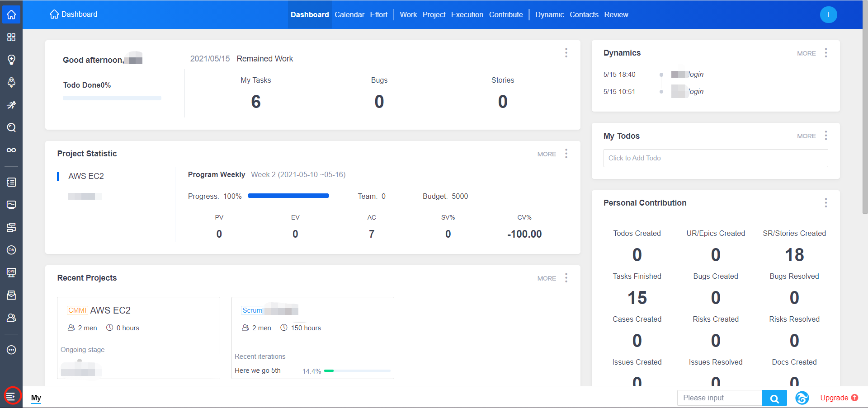This screenshot has width=868, height=408.
Task: Click MORE in Recent Projects
Action: tap(546, 278)
